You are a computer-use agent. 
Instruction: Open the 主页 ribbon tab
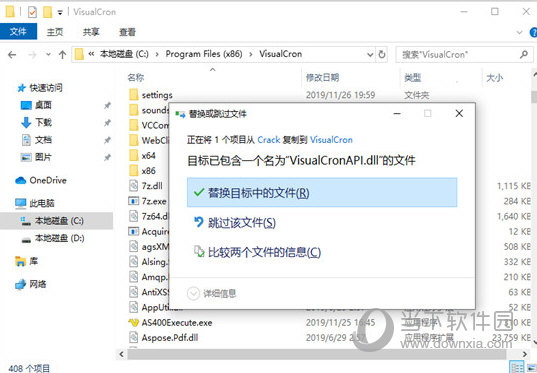click(x=55, y=32)
